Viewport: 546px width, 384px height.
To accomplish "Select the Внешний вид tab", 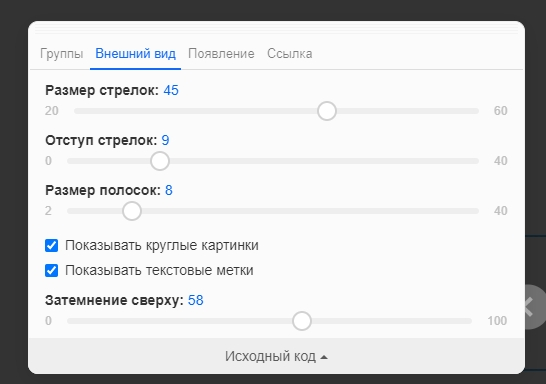I will point(135,54).
